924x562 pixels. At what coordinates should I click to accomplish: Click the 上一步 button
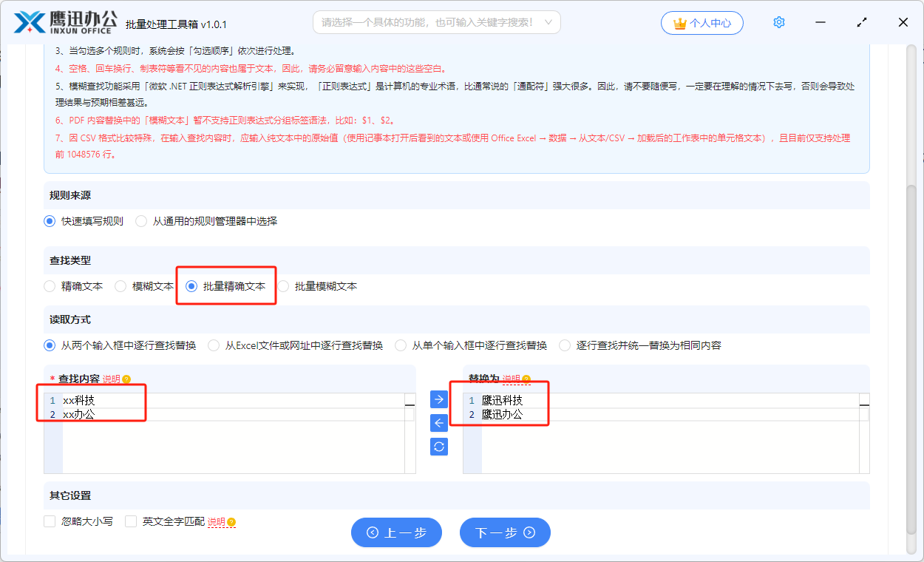(396, 532)
